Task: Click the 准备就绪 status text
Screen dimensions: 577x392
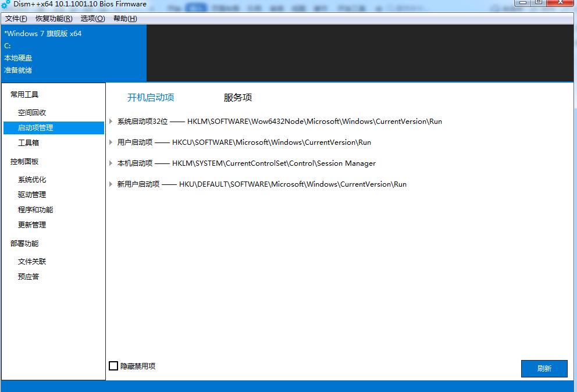Action: (x=18, y=70)
